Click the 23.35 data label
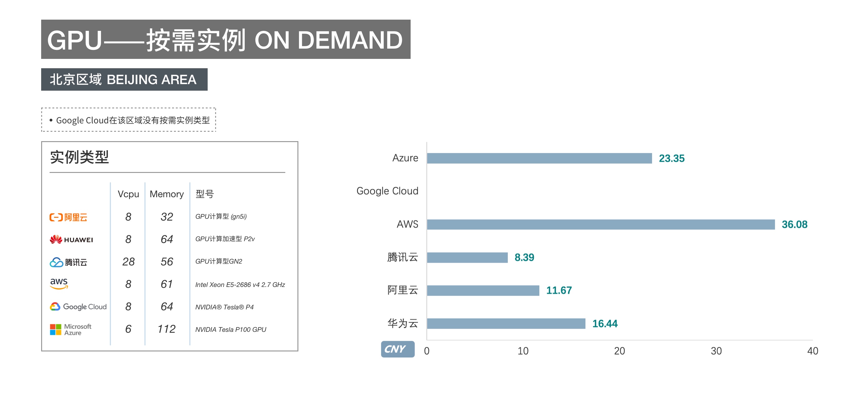 (671, 158)
